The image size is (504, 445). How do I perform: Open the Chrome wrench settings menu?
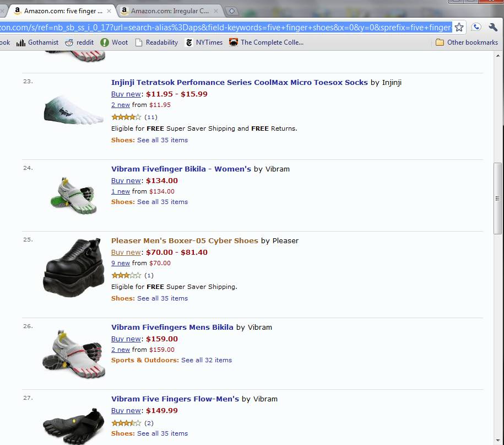pos(492,26)
